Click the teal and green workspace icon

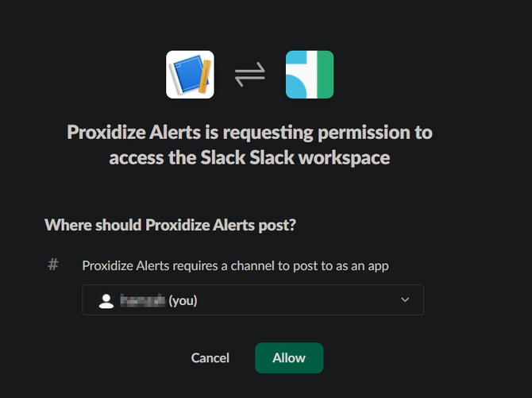tap(310, 75)
